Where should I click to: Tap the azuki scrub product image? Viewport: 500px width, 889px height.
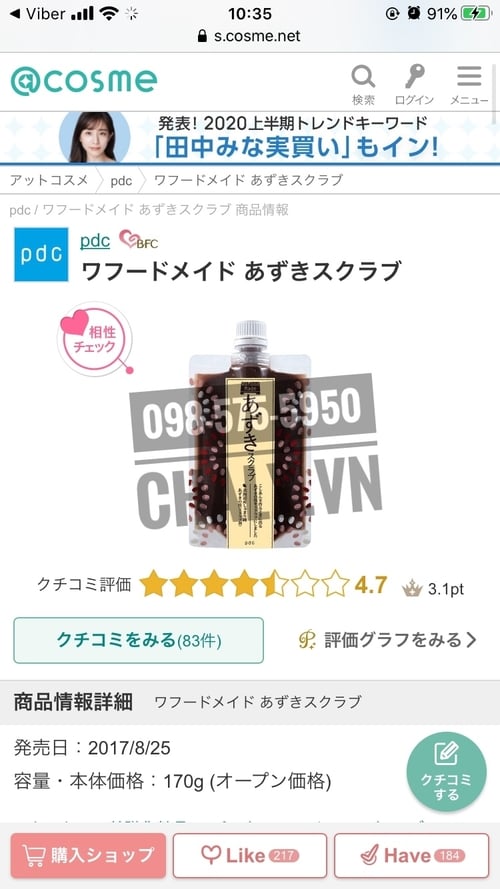(250, 435)
